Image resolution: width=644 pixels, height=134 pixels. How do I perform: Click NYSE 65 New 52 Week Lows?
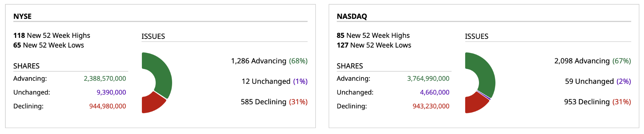pos(49,45)
